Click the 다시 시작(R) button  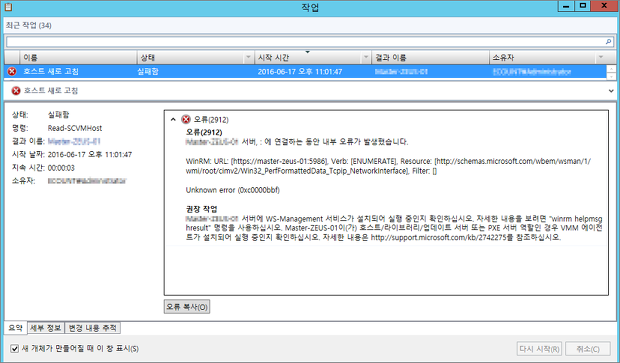(539, 349)
